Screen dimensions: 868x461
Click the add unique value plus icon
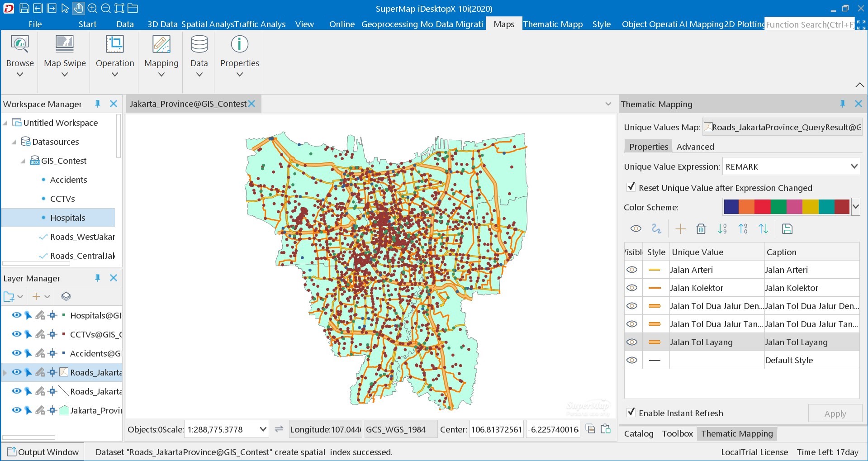click(x=680, y=229)
